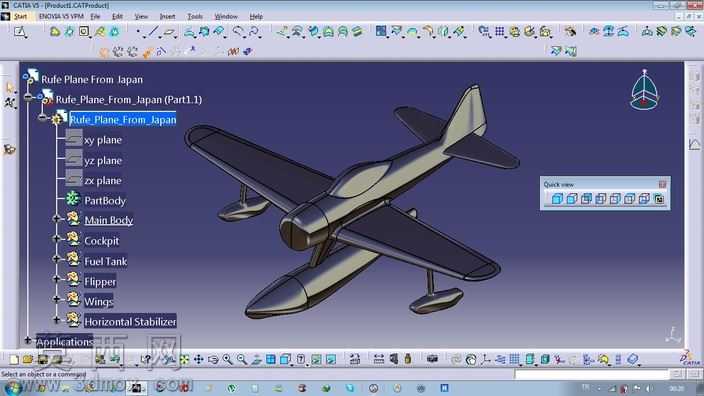Collapse the Rufe_Plane_From_Japan (Part1.1) node

coord(28,97)
